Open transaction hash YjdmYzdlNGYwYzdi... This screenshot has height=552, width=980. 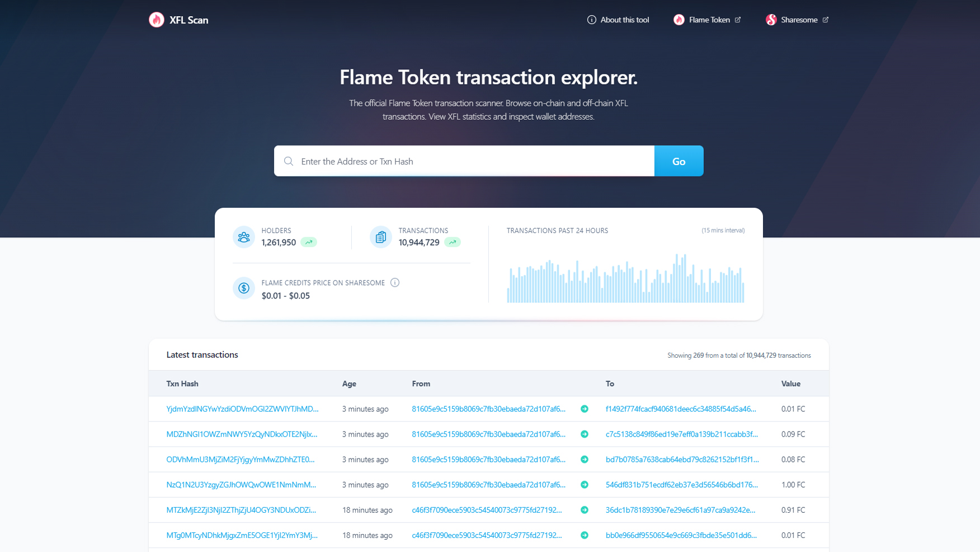(x=242, y=409)
